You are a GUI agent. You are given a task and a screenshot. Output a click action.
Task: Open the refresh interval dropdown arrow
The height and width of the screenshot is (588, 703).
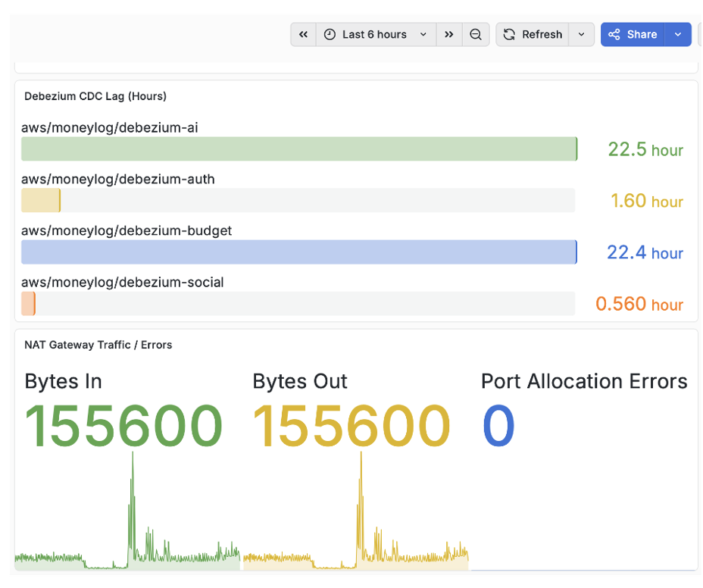[582, 35]
